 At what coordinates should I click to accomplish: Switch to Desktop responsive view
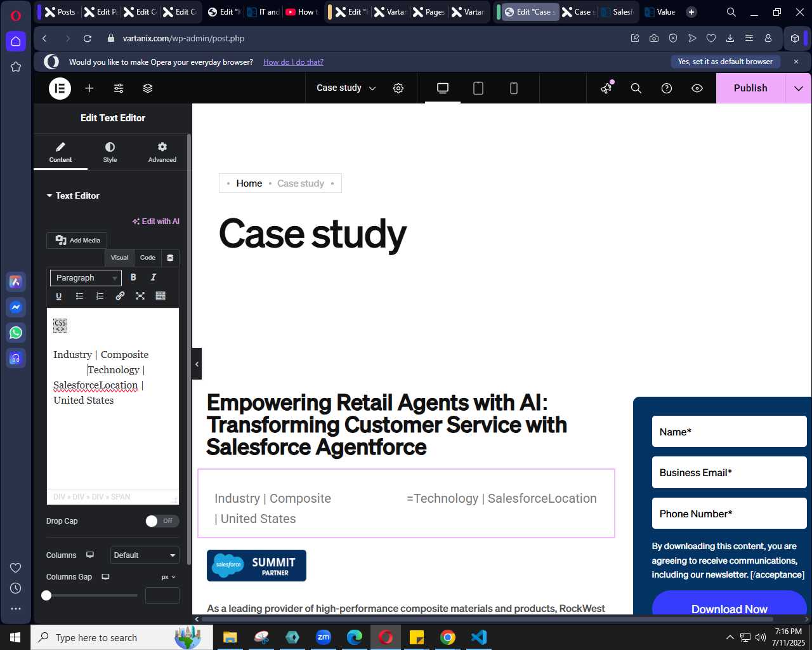pos(443,88)
